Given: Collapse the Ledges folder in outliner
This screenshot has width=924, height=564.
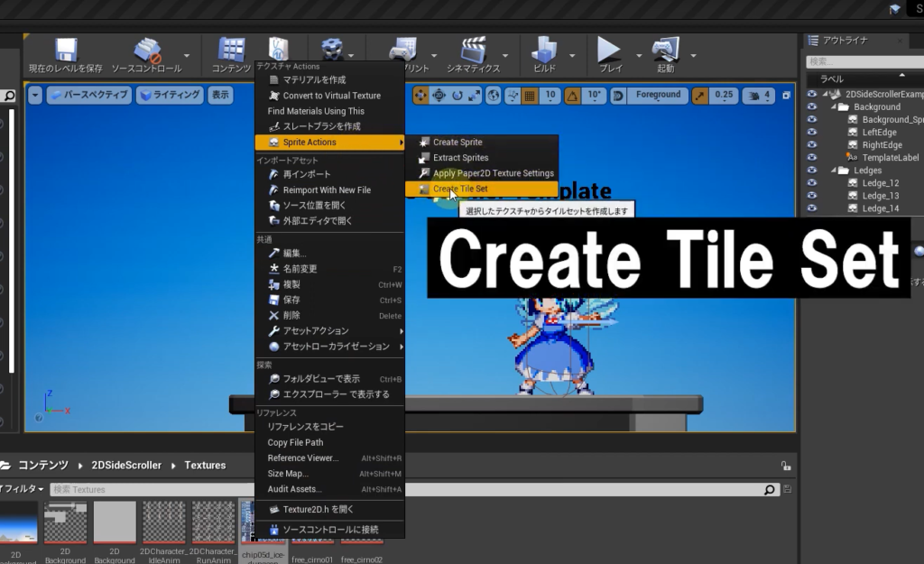Looking at the screenshot, I should [x=832, y=170].
